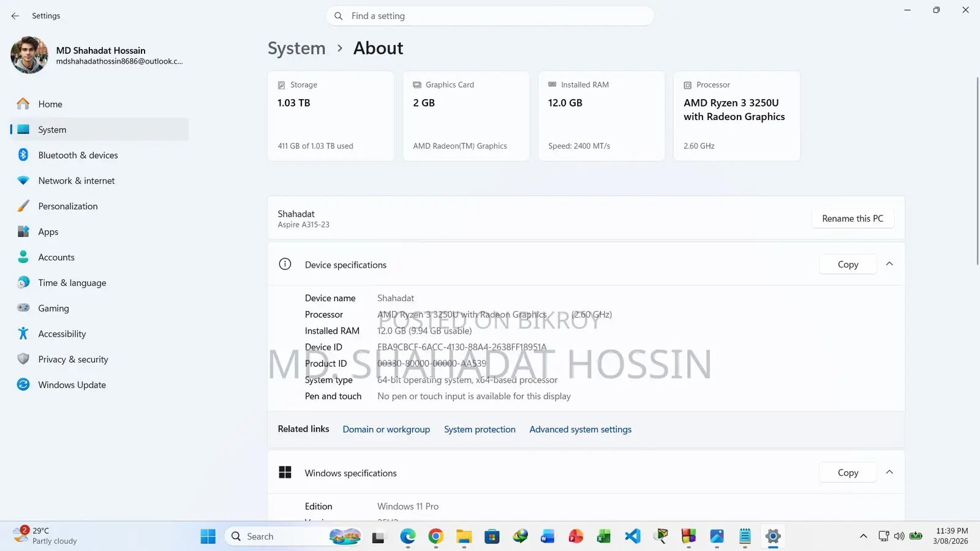The height and width of the screenshot is (551, 980).
Task: Collapse the Windows specifications section
Action: 889,472
